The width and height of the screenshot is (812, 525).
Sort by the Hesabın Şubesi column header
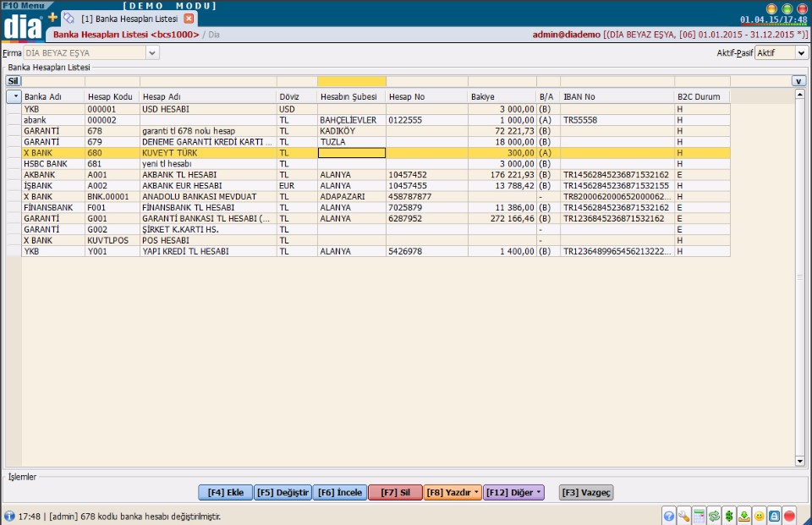pos(351,97)
